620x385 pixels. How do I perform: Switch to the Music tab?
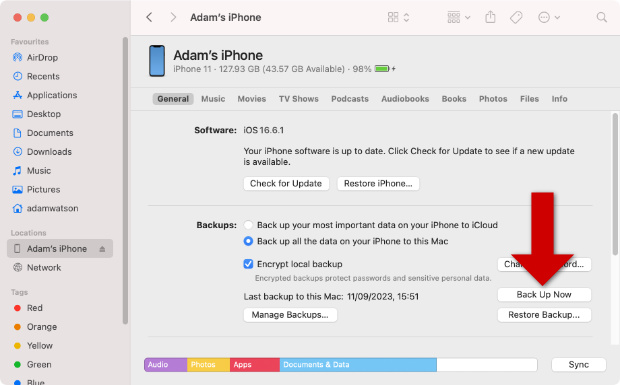[x=213, y=99]
